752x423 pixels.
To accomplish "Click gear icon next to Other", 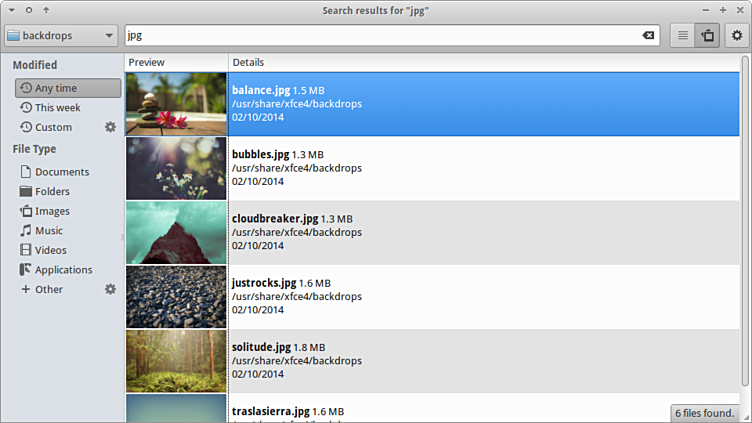I will click(x=111, y=289).
